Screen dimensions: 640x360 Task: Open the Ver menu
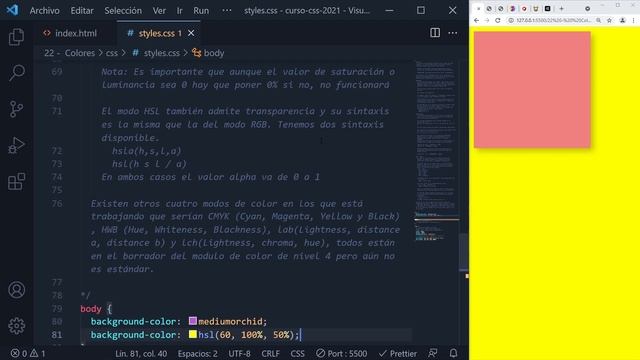click(x=159, y=10)
